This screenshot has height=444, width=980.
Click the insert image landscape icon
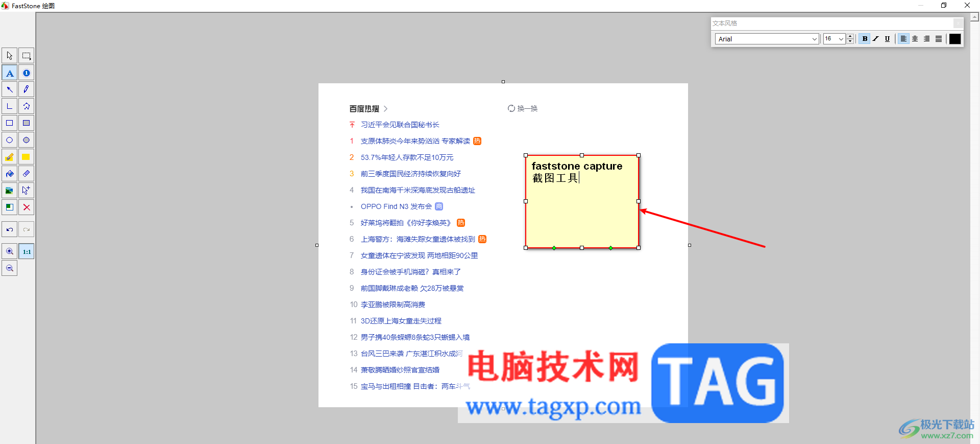coord(10,191)
